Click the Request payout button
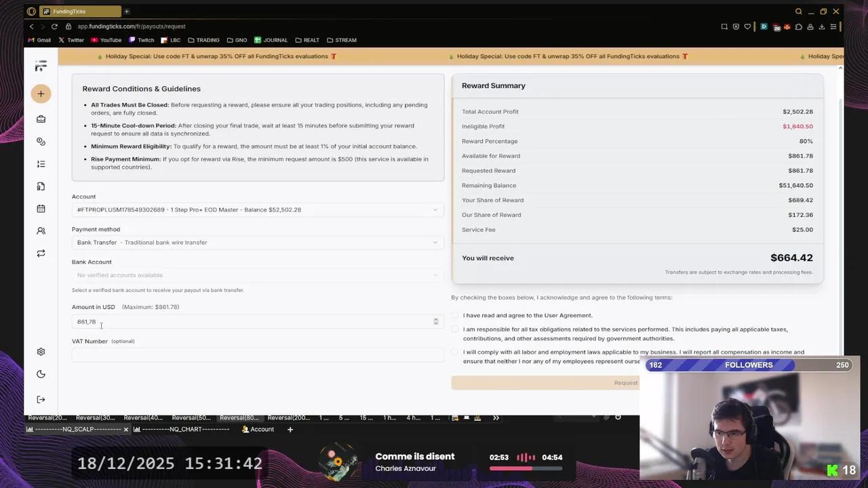Screen dimensions: 868x488 [546, 383]
